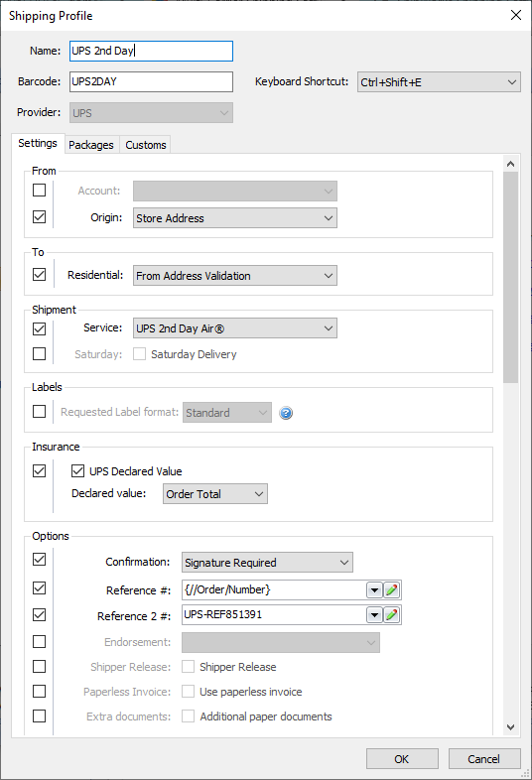
Task: Click in the Reference 2 # text field
Action: click(274, 615)
